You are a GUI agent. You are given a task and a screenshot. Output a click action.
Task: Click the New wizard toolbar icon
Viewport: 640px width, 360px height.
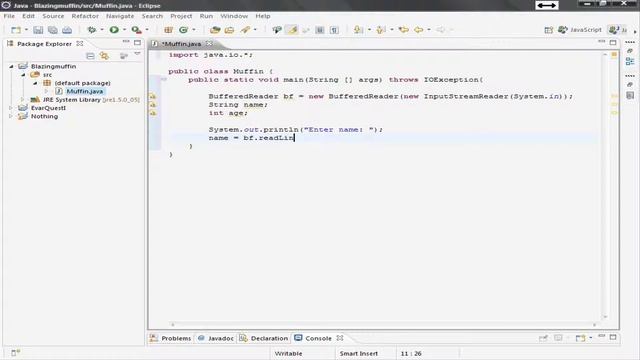click(16, 30)
